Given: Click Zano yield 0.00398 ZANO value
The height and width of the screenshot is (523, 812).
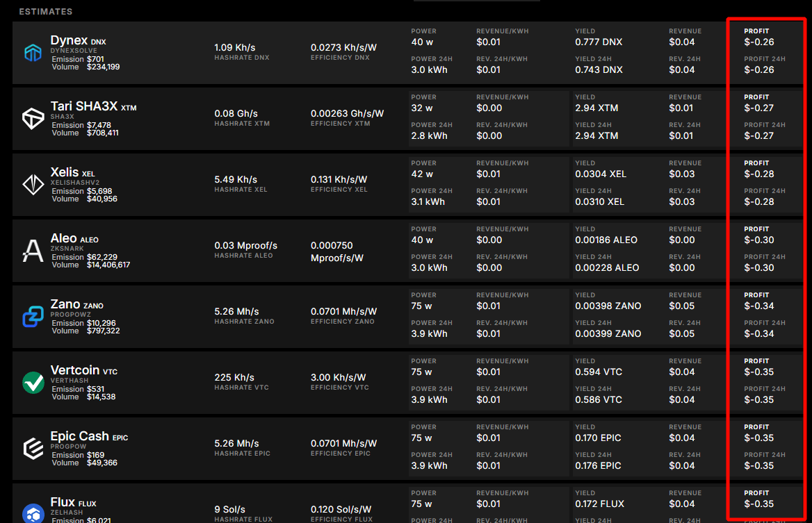Looking at the screenshot, I should point(608,306).
